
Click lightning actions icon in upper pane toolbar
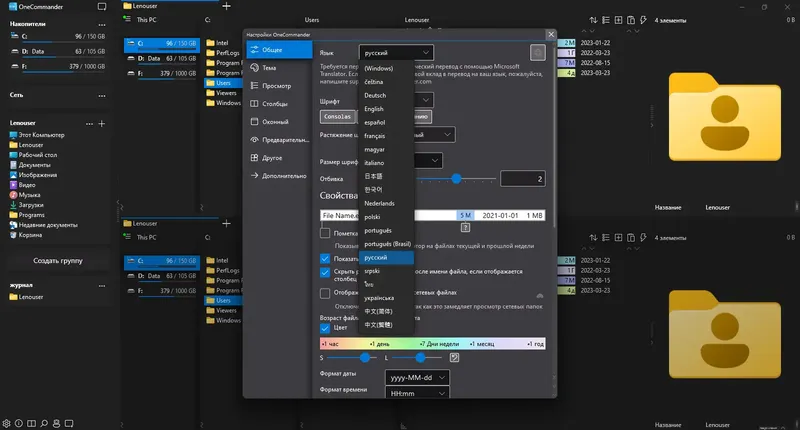pos(643,20)
